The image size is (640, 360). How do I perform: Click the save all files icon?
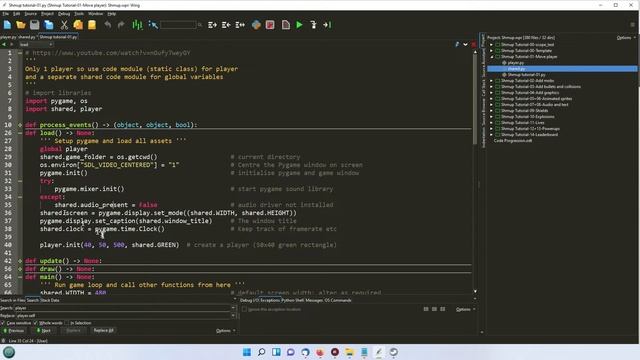point(49,25)
